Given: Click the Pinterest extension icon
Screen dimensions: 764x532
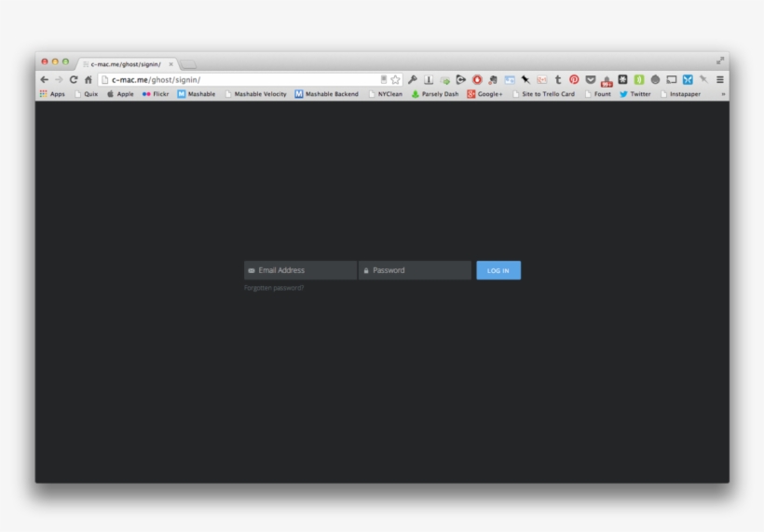Looking at the screenshot, I should tap(574, 80).
